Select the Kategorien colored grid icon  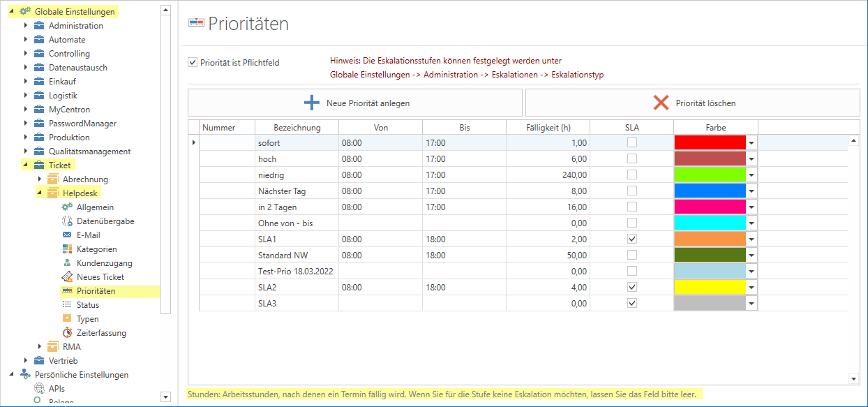[67, 249]
